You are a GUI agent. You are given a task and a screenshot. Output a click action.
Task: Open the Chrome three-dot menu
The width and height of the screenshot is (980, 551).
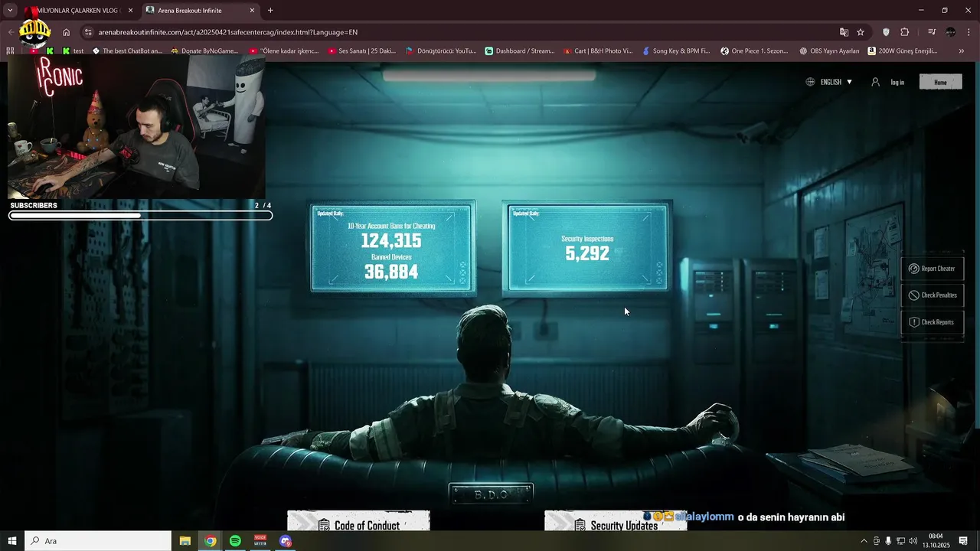coord(969,32)
